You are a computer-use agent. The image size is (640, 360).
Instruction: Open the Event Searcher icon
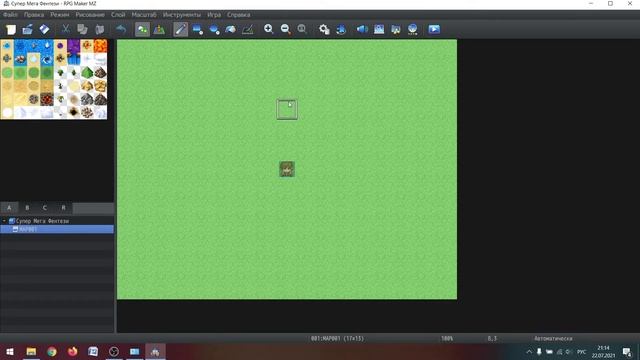coord(379,29)
